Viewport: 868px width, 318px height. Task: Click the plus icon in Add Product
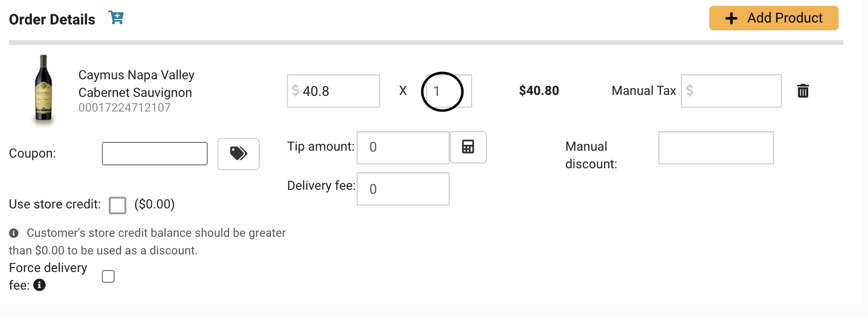tap(731, 19)
